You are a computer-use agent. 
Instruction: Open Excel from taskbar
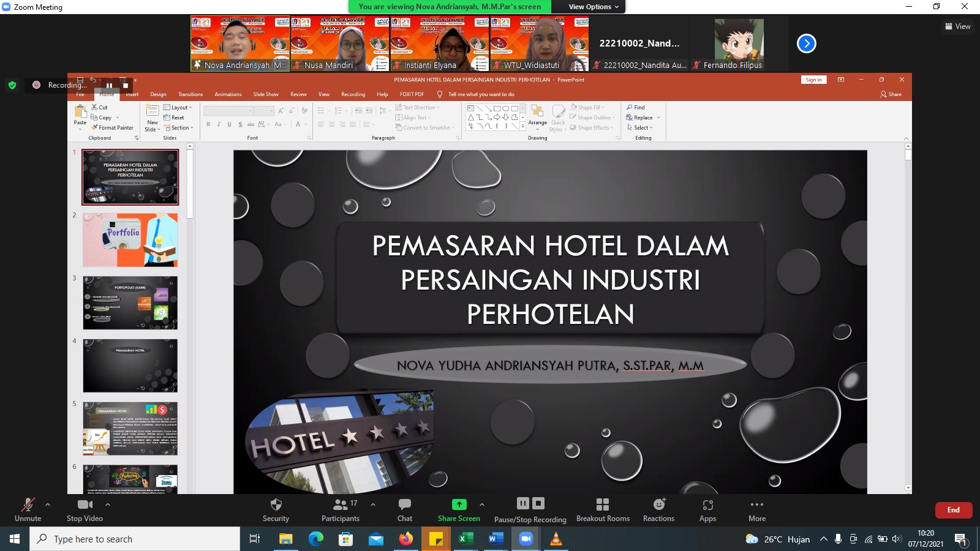(x=466, y=539)
